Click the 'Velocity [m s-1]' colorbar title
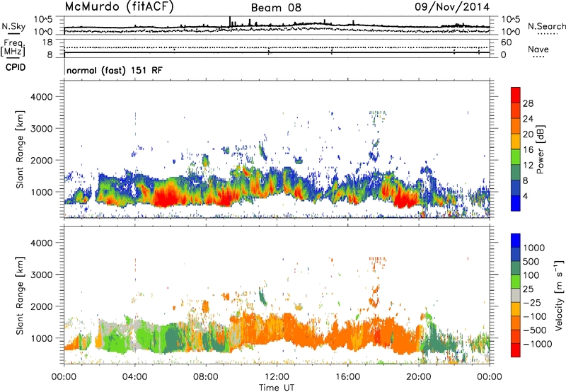Image resolution: width=566 pixels, height=392 pixels. tap(559, 295)
